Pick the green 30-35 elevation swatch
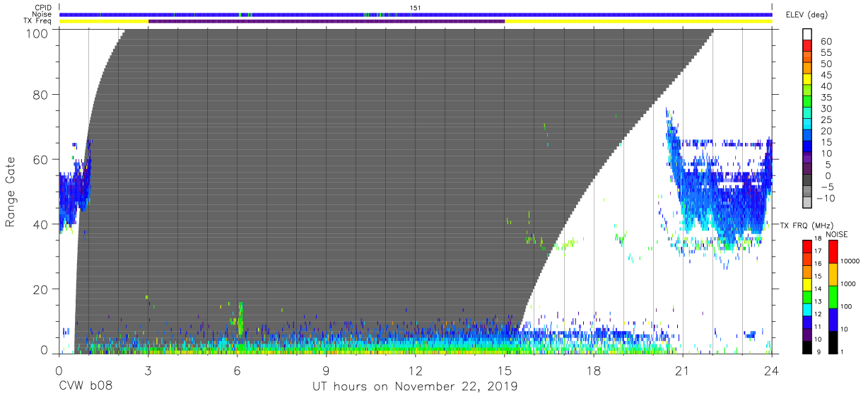Screen dimensions: 868x401 (x=807, y=103)
